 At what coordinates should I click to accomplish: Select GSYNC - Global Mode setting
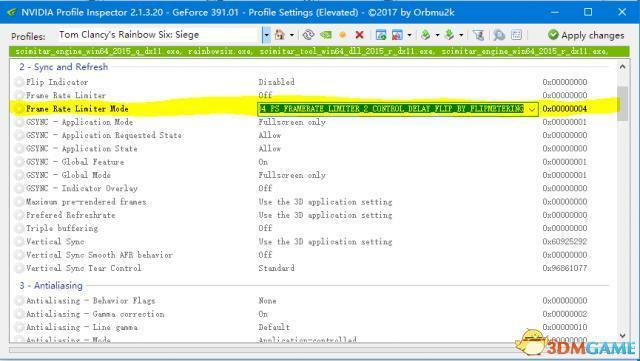[x=313, y=175]
